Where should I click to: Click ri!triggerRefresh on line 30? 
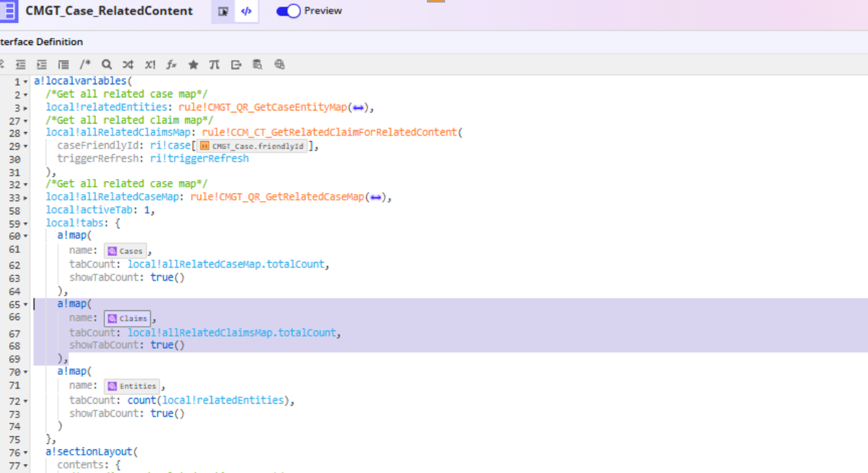pyautogui.click(x=199, y=158)
